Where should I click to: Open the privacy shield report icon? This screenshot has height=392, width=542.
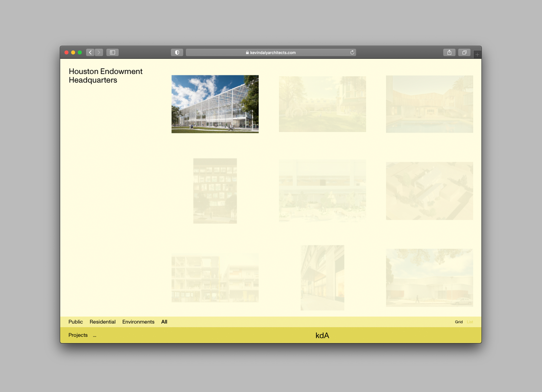coord(177,52)
